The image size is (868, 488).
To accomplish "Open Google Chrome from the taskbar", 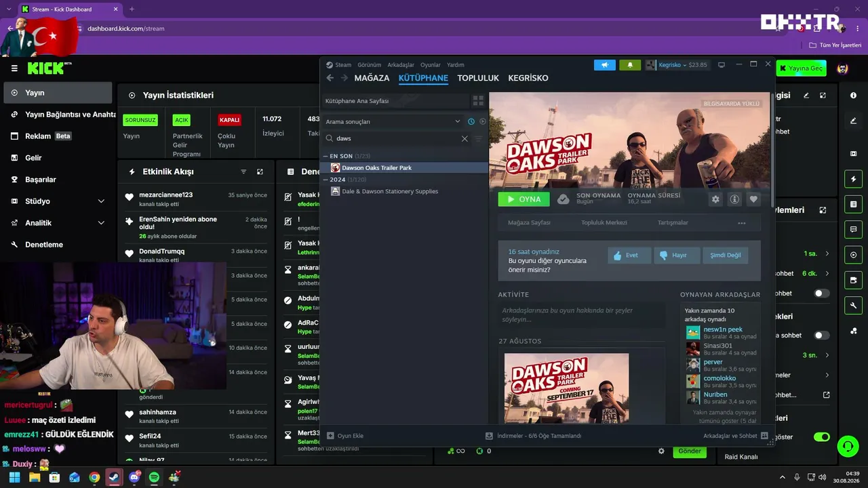I will click(x=94, y=477).
